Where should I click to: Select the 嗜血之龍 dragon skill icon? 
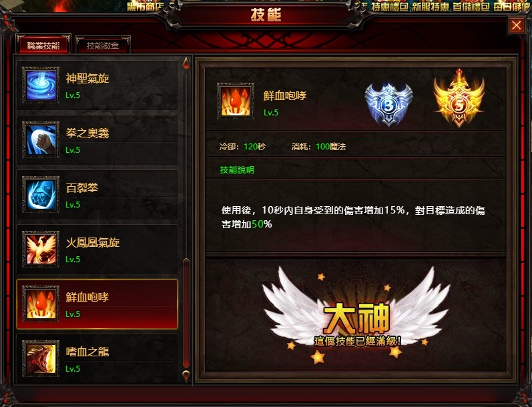point(41,358)
